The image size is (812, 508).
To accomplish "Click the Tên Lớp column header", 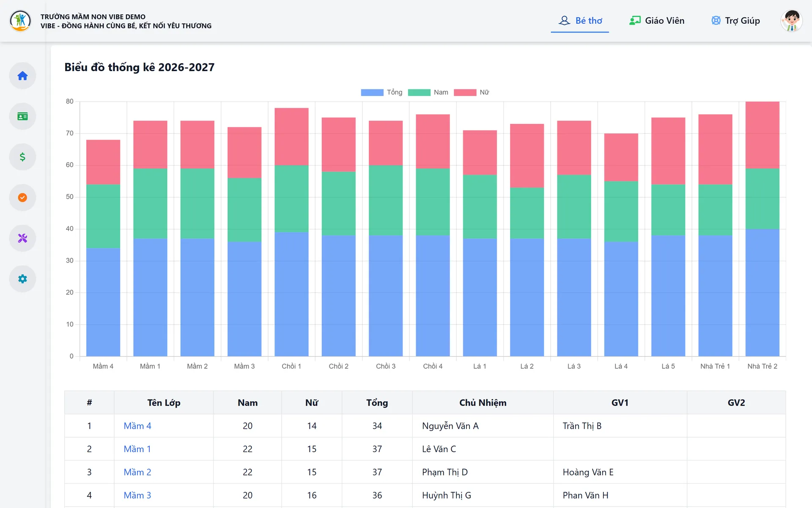I will coord(164,403).
